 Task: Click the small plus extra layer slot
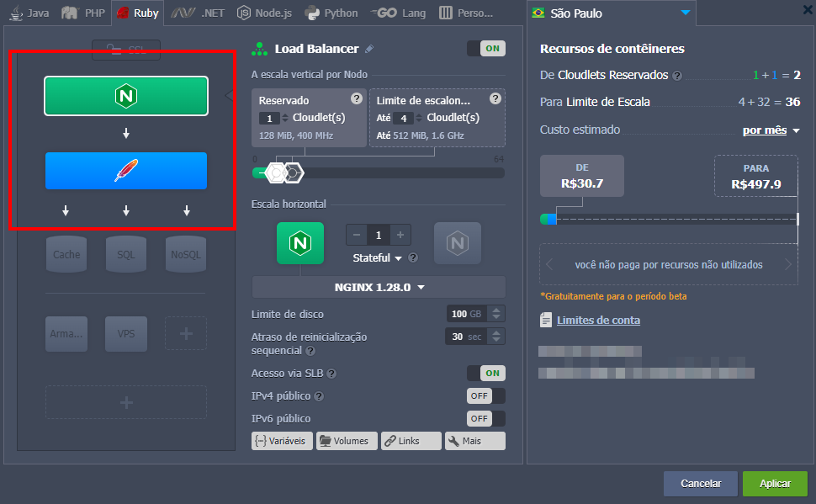186,334
